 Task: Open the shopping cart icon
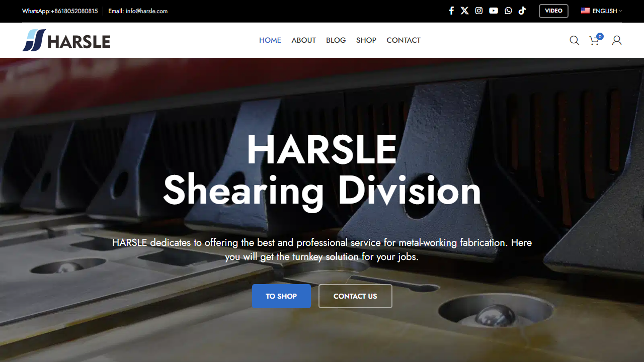(595, 40)
